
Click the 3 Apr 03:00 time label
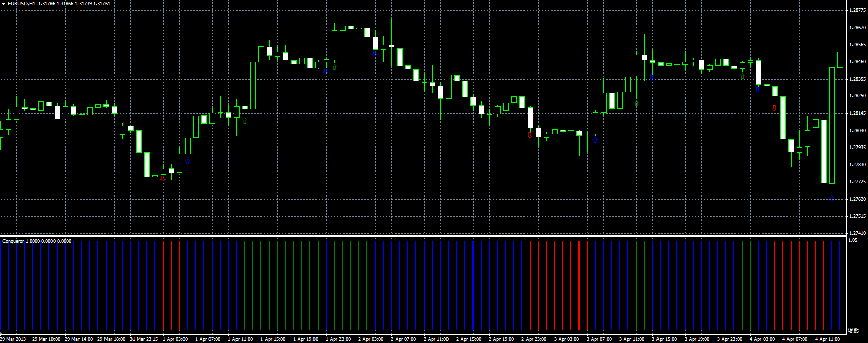(x=567, y=339)
